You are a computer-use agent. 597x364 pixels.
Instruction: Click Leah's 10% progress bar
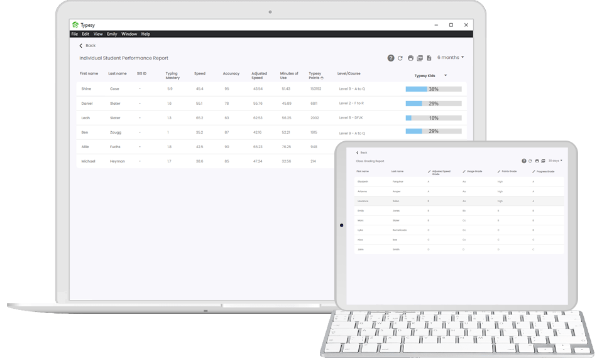pos(434,118)
